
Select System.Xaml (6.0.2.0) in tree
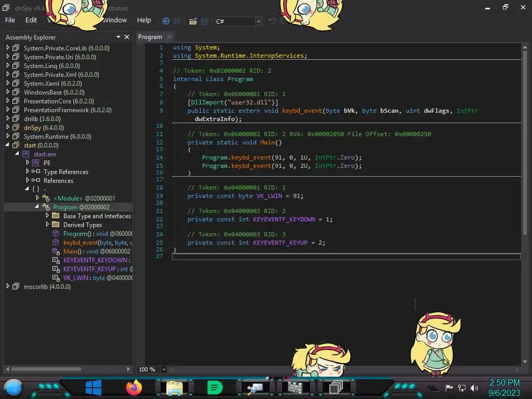(x=53, y=83)
